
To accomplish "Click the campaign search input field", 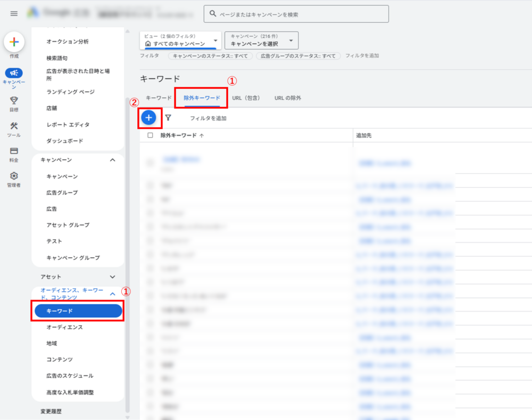I will point(296,14).
